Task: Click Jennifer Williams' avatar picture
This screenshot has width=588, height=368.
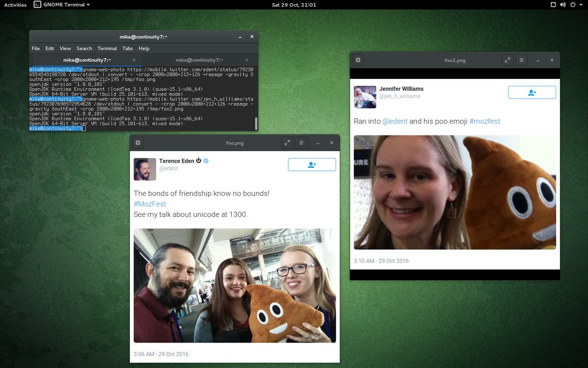Action: tap(365, 97)
